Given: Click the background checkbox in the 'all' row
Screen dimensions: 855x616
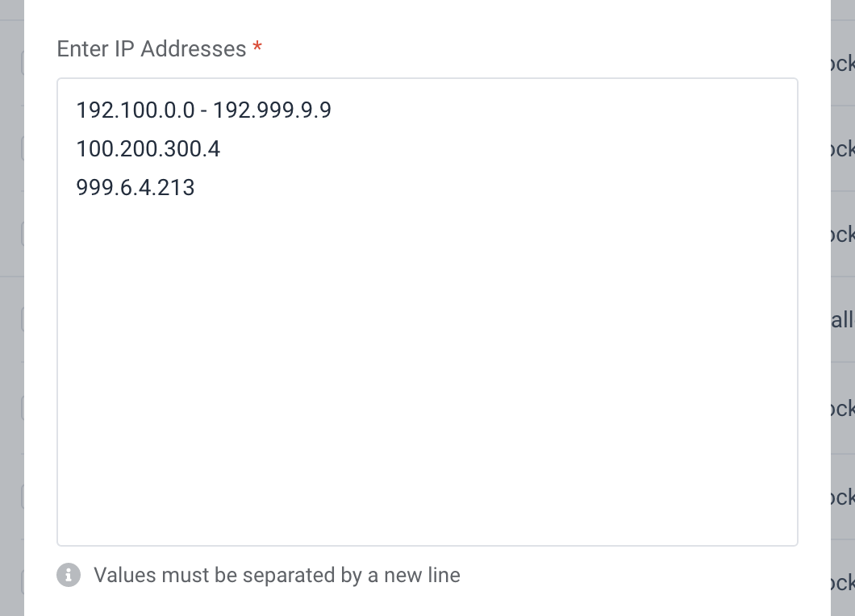Looking at the screenshot, I should click(23, 319).
